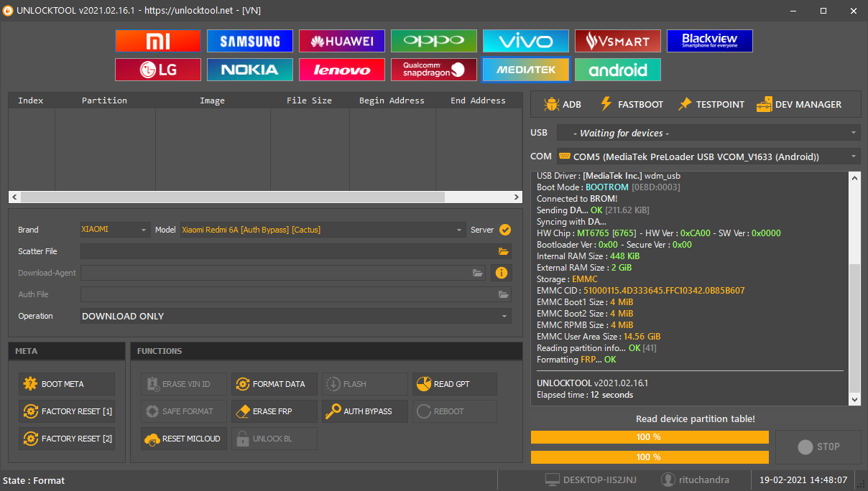Click the STOP button
868x491 pixels.
click(818, 446)
